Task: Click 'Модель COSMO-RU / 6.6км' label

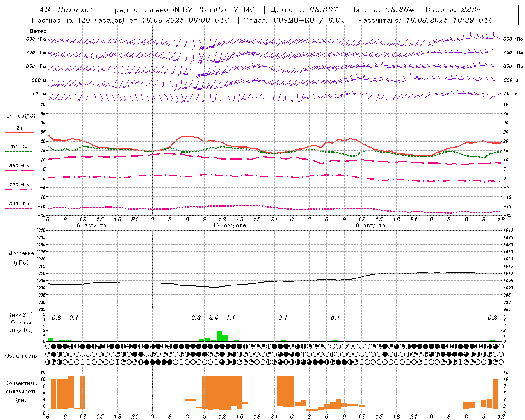Action: tap(296, 20)
